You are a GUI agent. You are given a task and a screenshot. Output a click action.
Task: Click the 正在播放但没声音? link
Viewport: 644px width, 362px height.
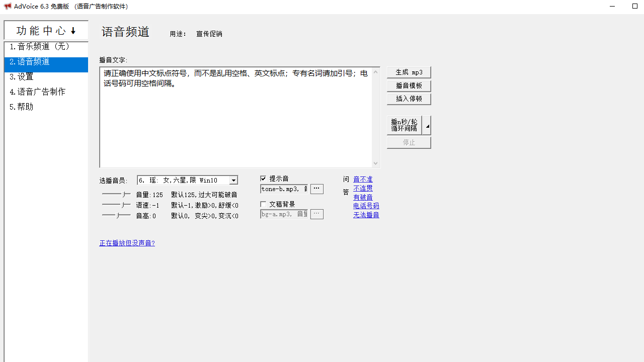click(127, 243)
